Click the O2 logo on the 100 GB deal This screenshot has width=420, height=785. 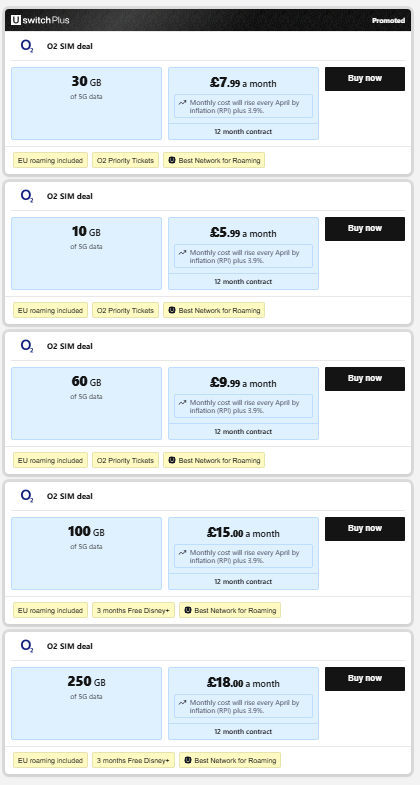[x=27, y=496]
